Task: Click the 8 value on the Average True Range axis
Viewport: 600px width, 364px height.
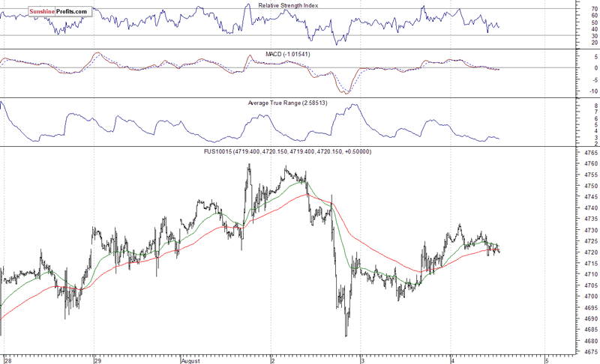Action: [x=574, y=106]
